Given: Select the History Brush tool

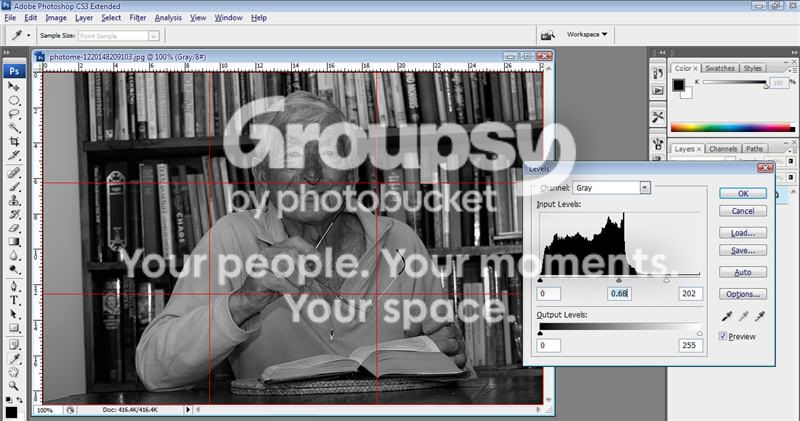Looking at the screenshot, I should (14, 214).
